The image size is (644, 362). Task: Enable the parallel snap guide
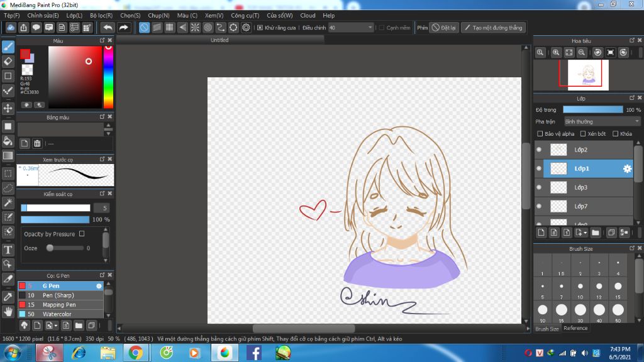[x=157, y=28]
